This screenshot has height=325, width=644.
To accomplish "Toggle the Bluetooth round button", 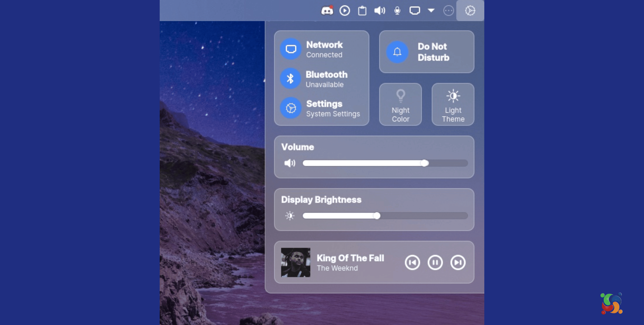I will pyautogui.click(x=290, y=78).
